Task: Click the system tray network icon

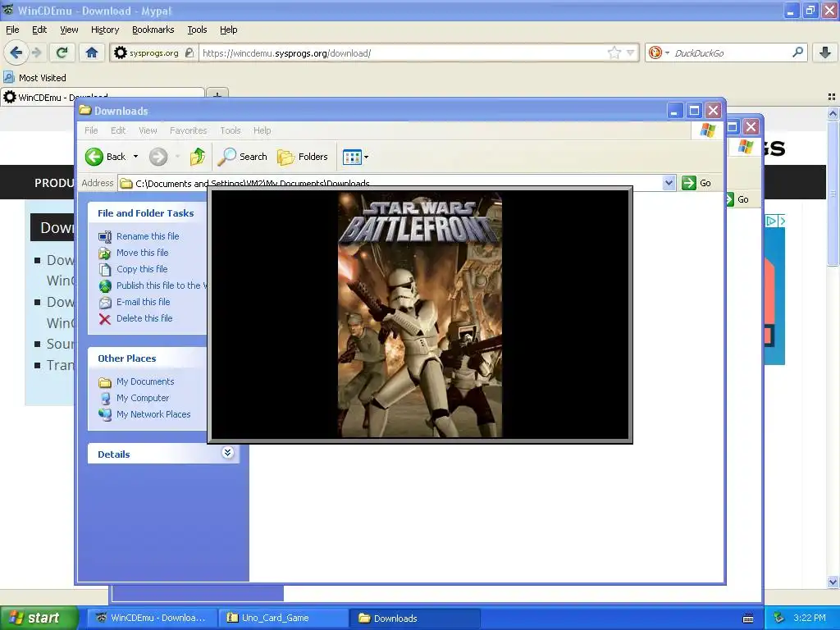Action: (x=779, y=618)
